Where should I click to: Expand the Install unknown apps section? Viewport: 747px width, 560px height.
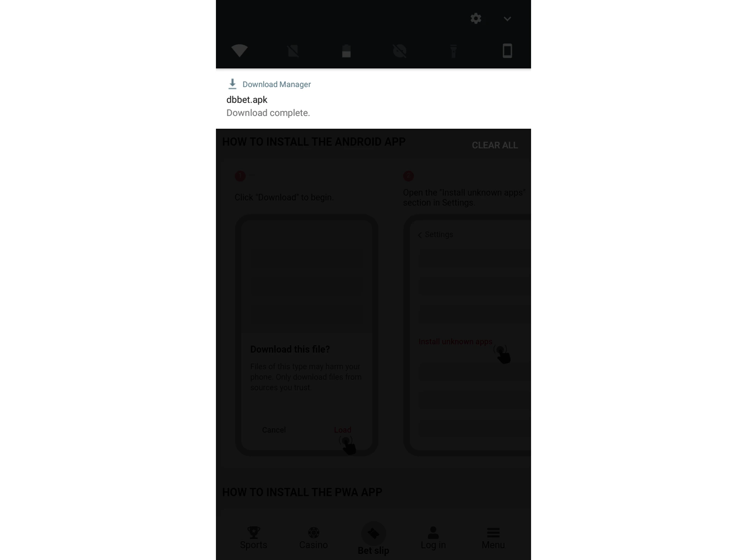coord(456,341)
